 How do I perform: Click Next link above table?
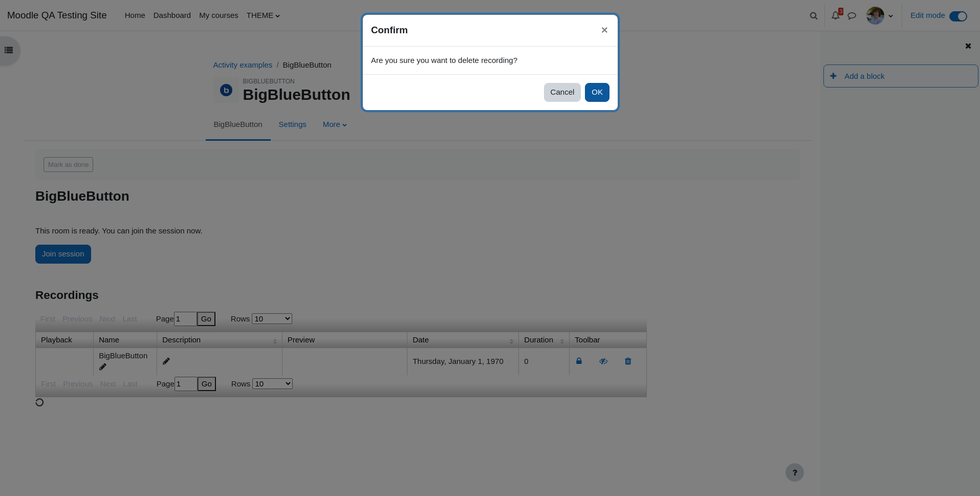107,319
